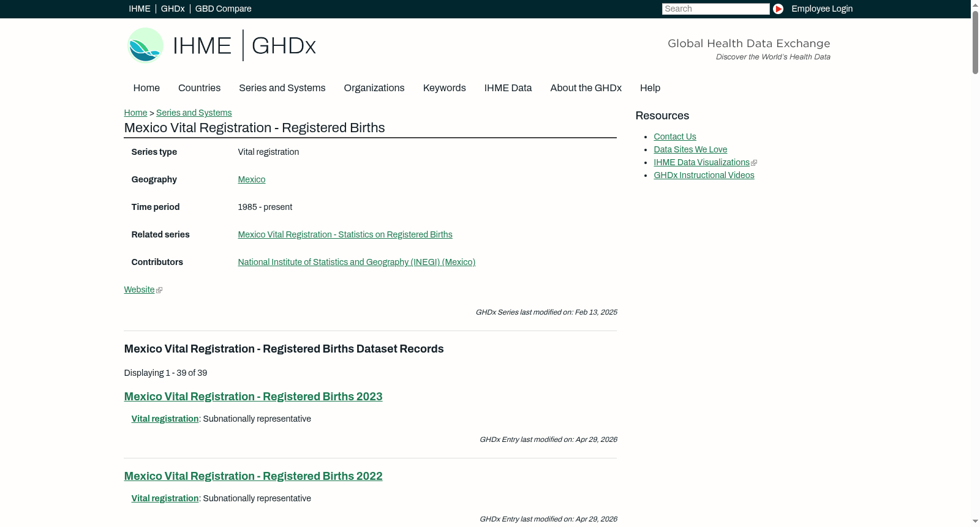Open GBD Compare in top bar
This screenshot has width=980, height=527.
(x=224, y=9)
